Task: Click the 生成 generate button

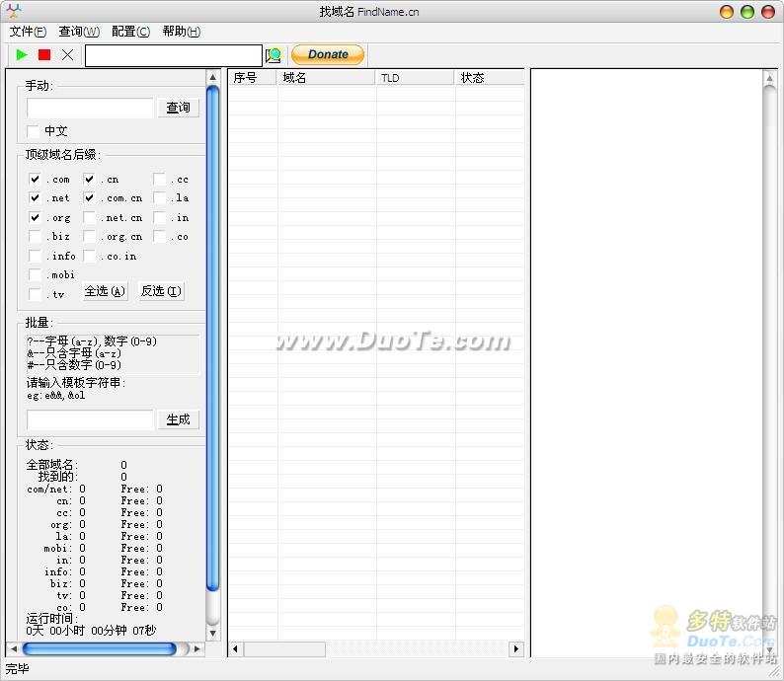Action: point(178,419)
